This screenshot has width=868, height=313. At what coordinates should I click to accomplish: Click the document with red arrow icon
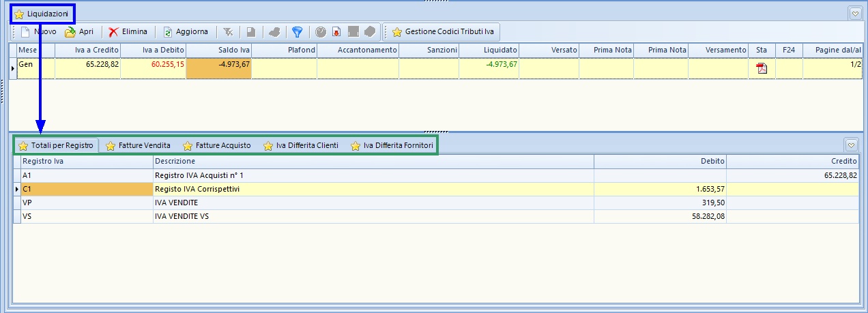pos(336,32)
